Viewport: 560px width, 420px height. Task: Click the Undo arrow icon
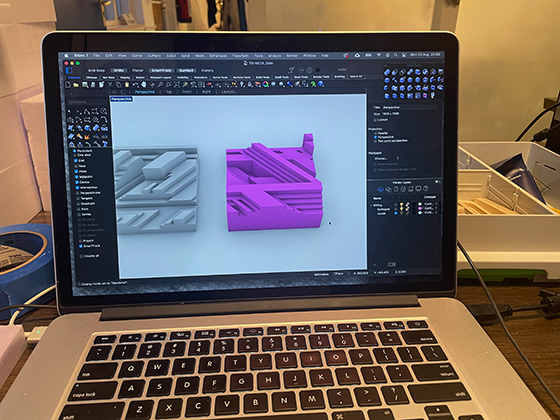coord(135,85)
